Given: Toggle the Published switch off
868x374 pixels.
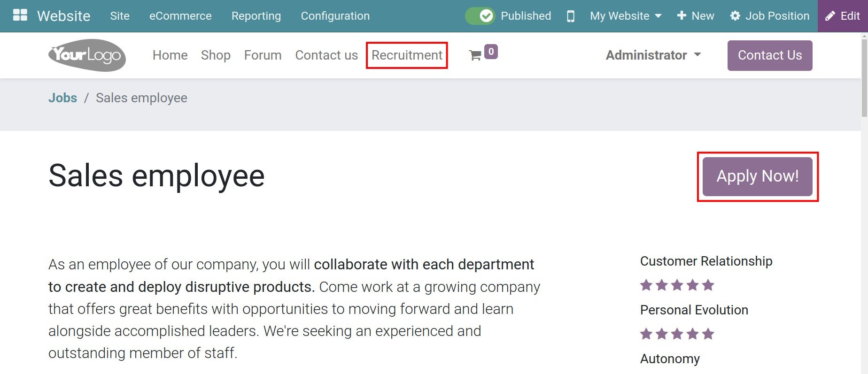Looking at the screenshot, I should tap(480, 16).
